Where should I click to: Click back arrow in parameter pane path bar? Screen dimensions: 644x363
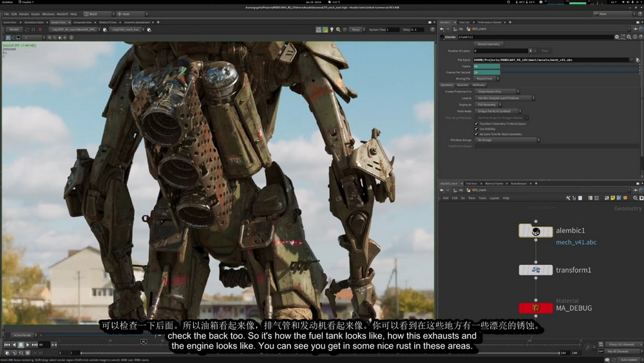click(x=442, y=29)
